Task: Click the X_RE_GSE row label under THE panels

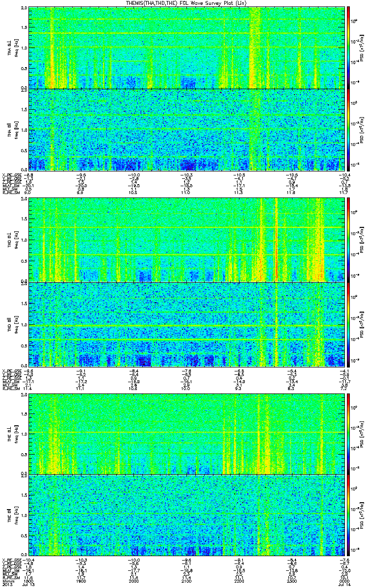Action: pyautogui.click(x=12, y=559)
